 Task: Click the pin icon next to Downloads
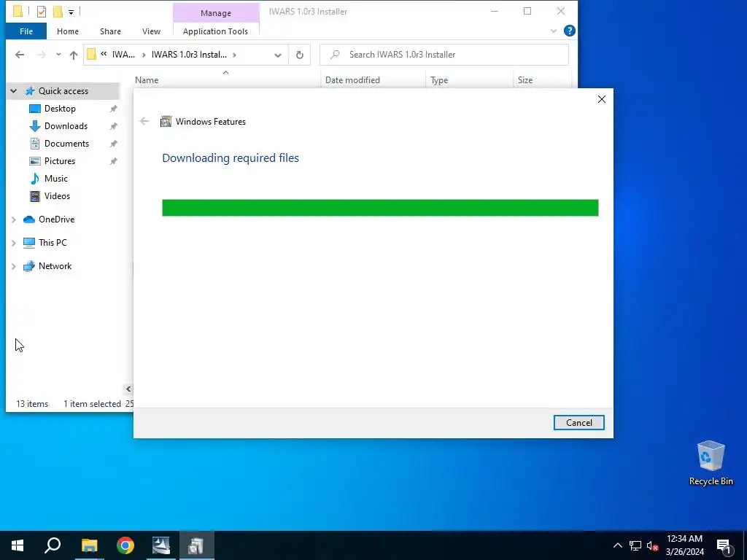113,126
